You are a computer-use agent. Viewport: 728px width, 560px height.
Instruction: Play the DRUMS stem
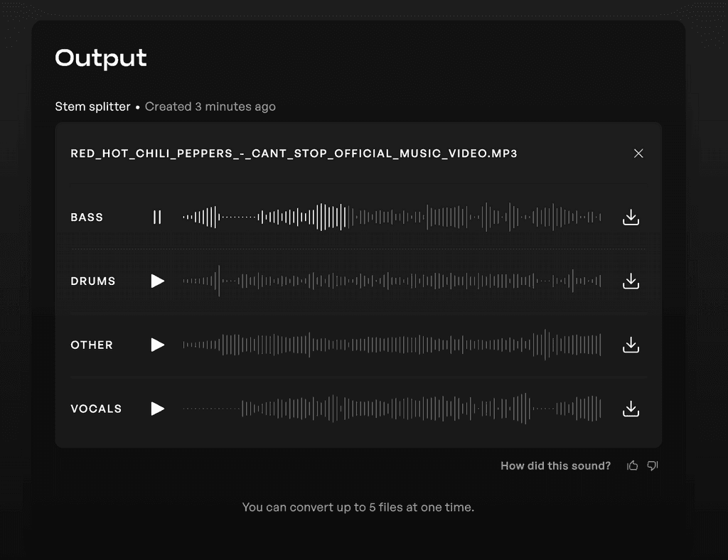(x=157, y=281)
